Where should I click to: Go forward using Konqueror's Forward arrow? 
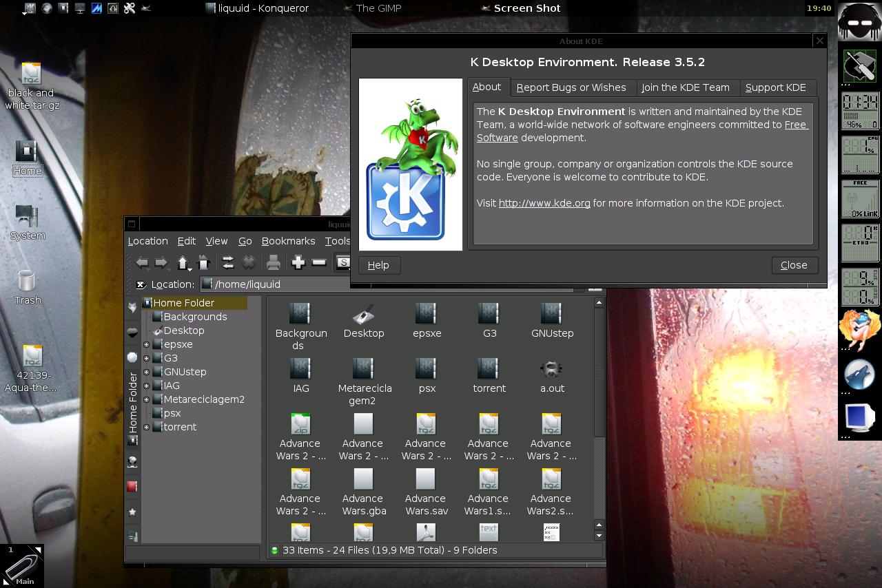tap(162, 262)
